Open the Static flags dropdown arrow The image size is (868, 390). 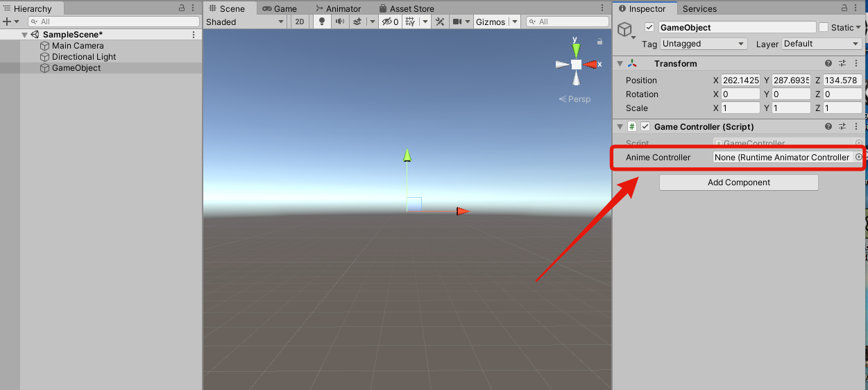[x=858, y=28]
